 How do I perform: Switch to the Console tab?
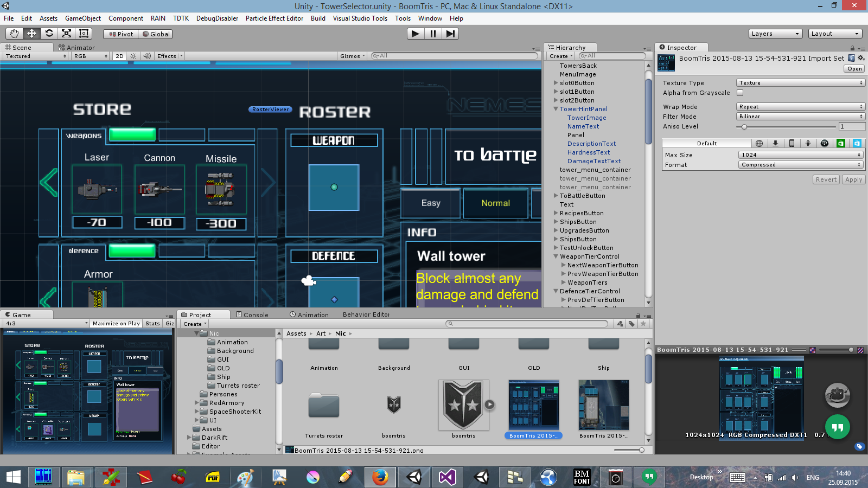pos(252,315)
